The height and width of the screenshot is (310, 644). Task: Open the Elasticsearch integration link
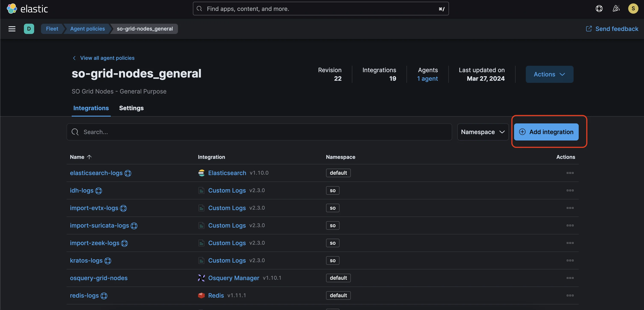(x=227, y=173)
